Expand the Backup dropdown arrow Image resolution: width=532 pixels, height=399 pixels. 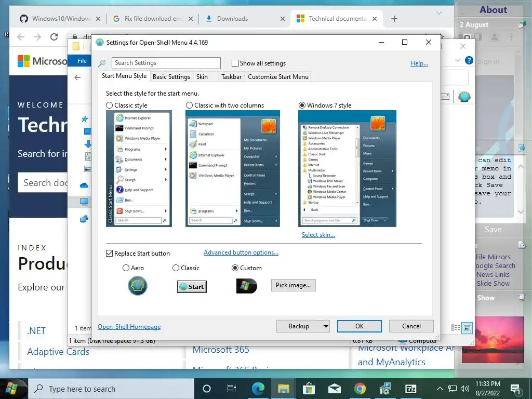tap(326, 326)
